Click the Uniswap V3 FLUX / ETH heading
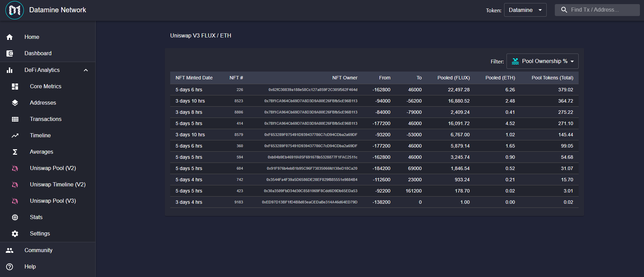This screenshot has height=277, width=644. (x=200, y=35)
